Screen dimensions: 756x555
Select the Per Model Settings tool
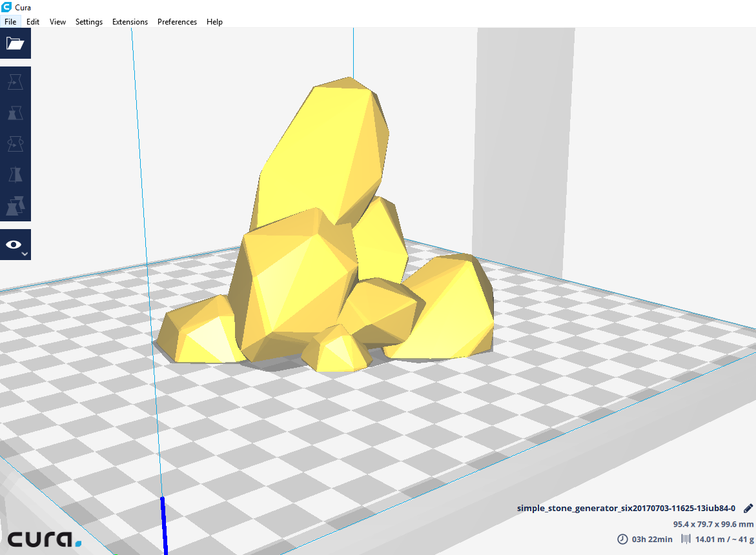pyautogui.click(x=15, y=206)
